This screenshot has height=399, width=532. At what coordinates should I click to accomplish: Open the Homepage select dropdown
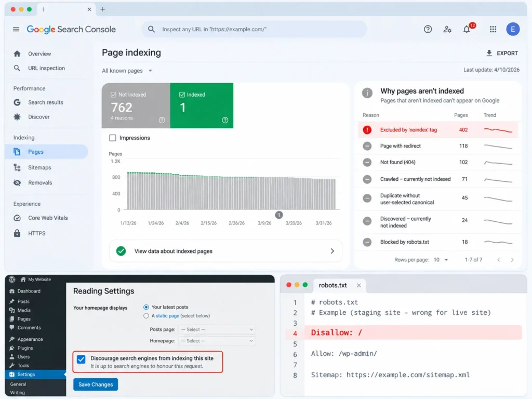(217, 341)
